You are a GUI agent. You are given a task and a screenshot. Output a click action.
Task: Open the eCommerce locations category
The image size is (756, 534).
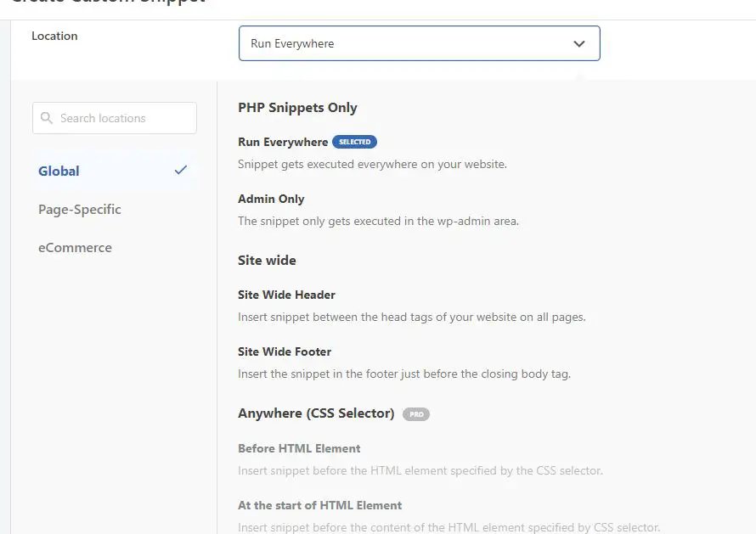(75, 248)
